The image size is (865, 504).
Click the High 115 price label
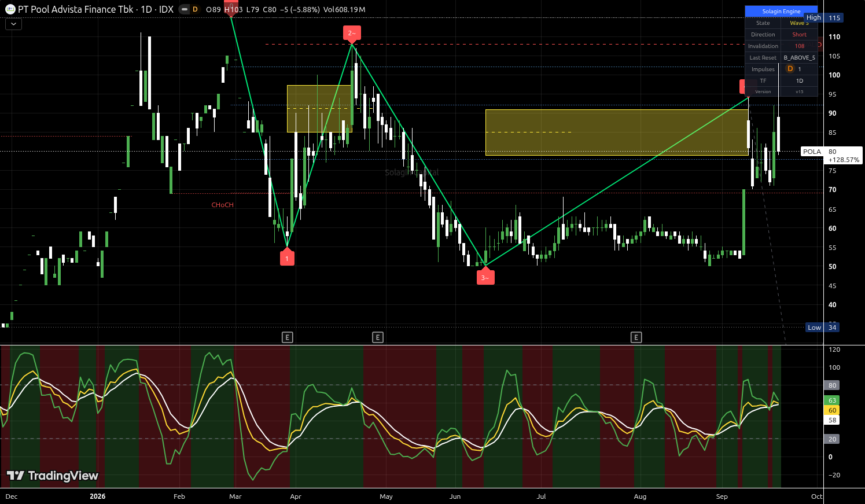coord(823,18)
